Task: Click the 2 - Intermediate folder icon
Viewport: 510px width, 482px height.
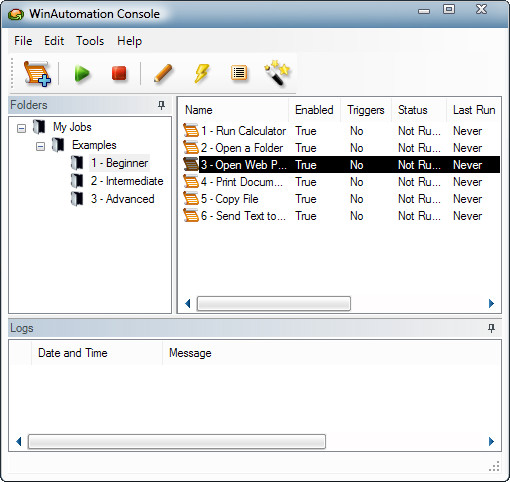Action: click(77, 181)
